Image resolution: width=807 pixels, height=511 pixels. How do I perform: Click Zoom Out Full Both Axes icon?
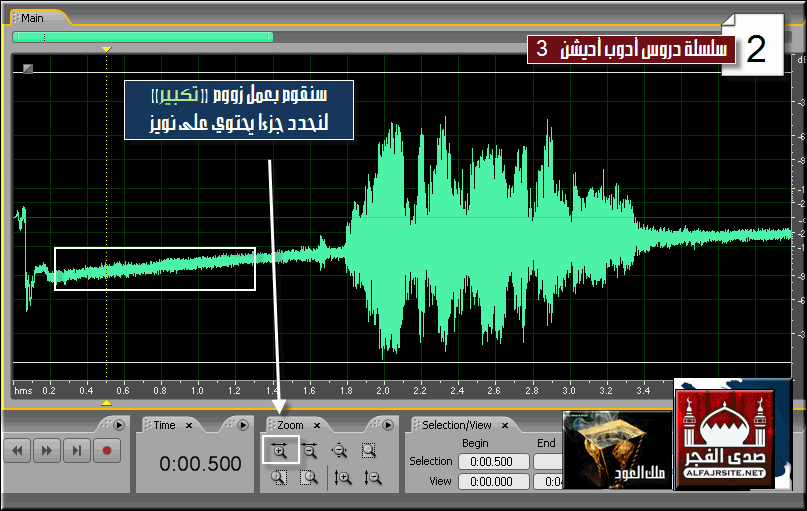(x=339, y=451)
